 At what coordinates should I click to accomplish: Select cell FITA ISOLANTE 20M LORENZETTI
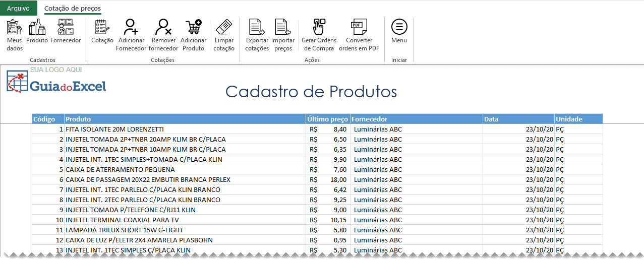pos(185,129)
